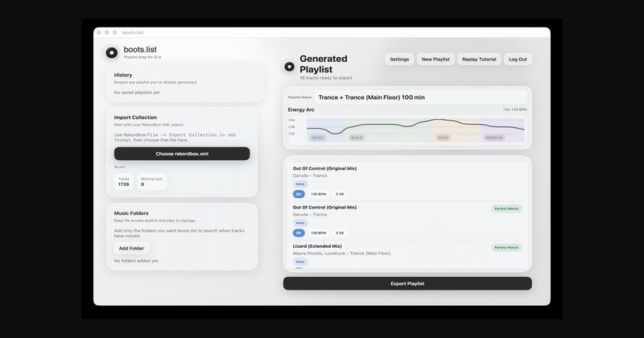Click the Tracks 1739 stat box
This screenshot has height=338, width=644.
click(123, 182)
